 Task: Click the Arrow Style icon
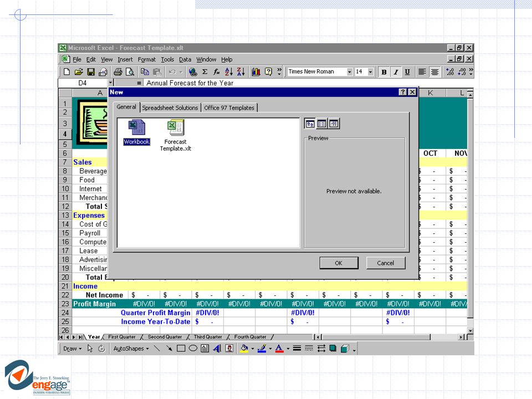321,349
